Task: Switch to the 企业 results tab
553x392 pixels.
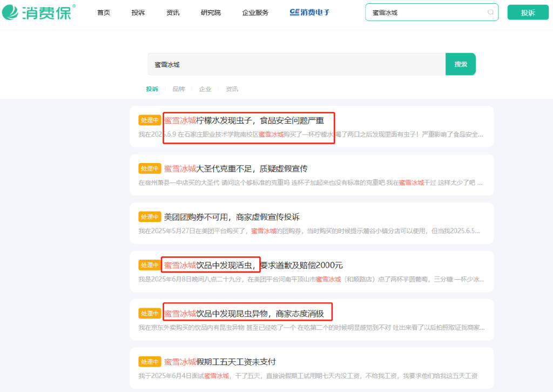Action: (205, 89)
